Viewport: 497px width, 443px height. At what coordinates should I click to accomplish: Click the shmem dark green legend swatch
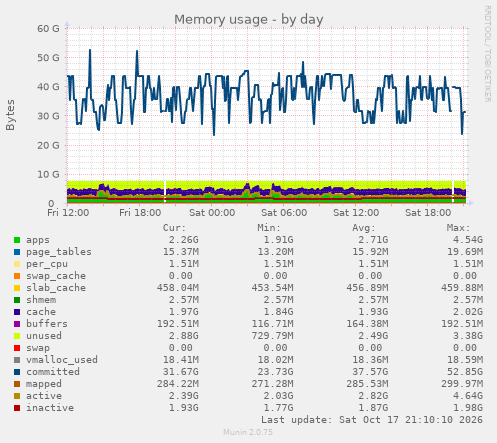[17, 300]
